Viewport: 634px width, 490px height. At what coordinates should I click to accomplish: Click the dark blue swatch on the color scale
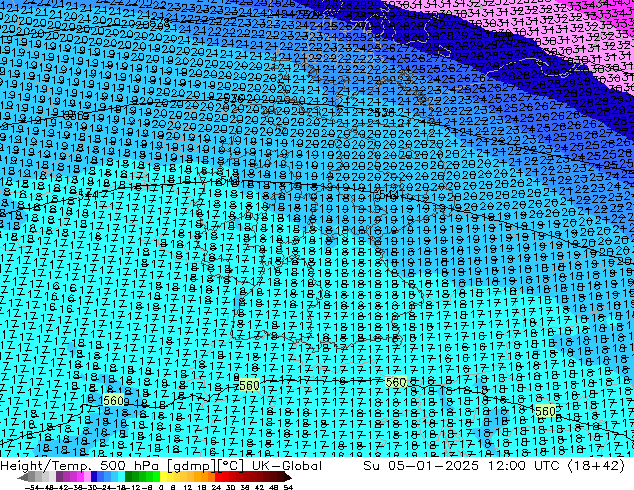pyautogui.click(x=94, y=477)
